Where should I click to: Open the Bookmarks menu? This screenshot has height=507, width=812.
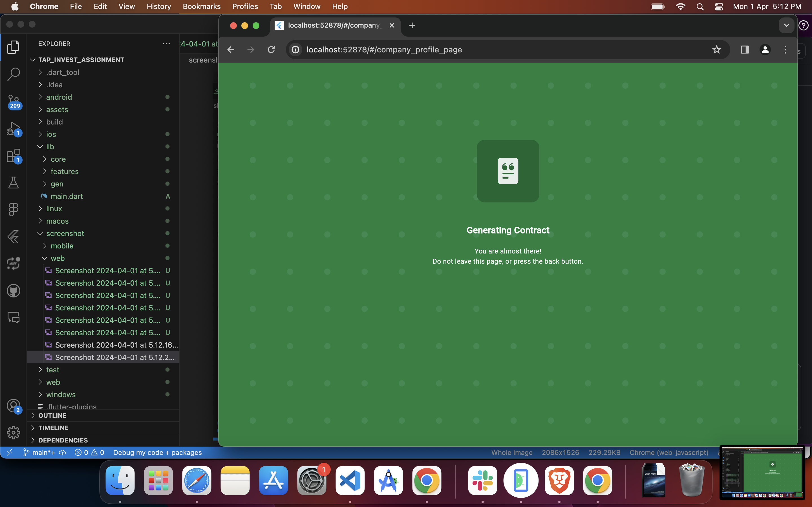(201, 6)
